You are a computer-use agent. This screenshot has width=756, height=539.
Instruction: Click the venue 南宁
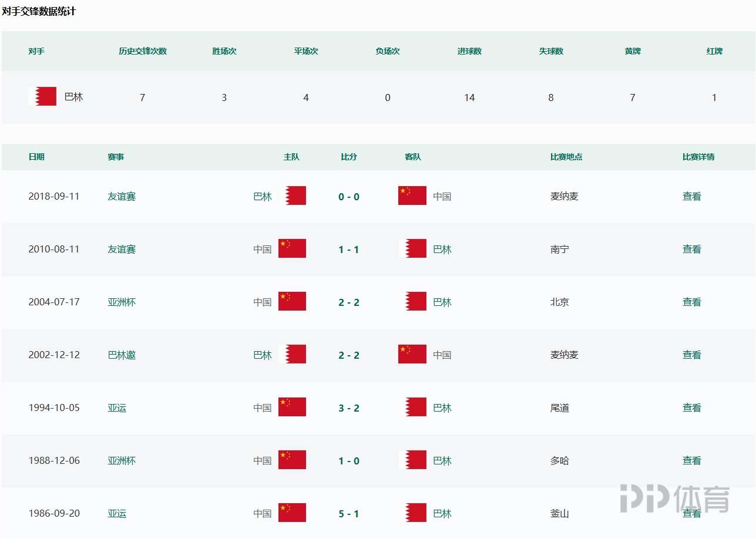[560, 250]
